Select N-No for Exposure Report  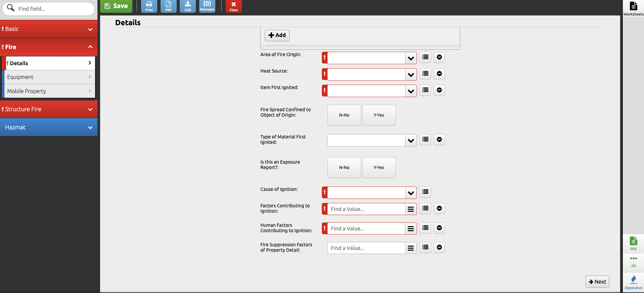tap(344, 168)
